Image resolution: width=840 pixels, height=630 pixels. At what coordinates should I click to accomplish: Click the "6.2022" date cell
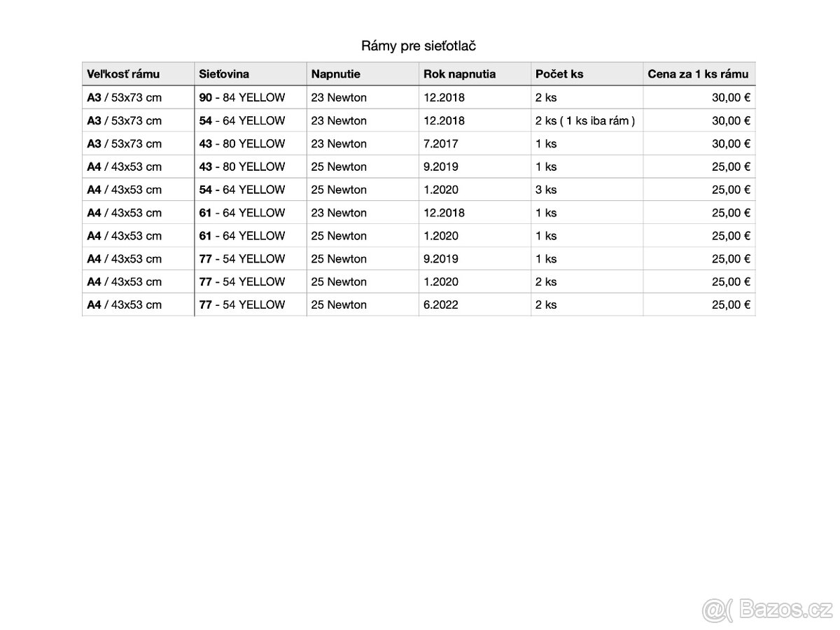tap(441, 304)
